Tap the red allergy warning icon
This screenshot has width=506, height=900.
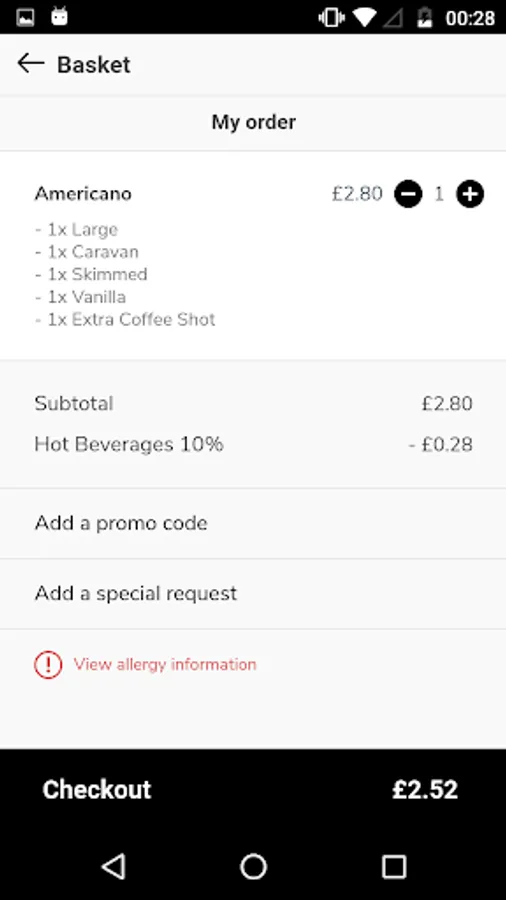coord(48,665)
